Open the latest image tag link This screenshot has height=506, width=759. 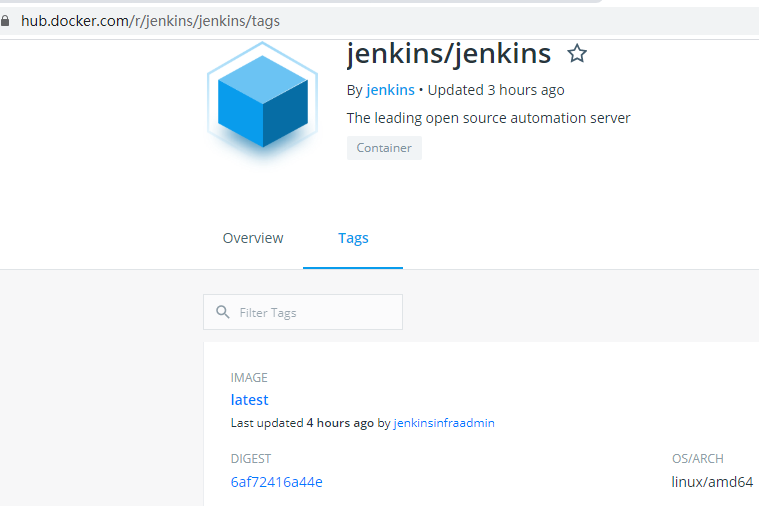(249, 399)
